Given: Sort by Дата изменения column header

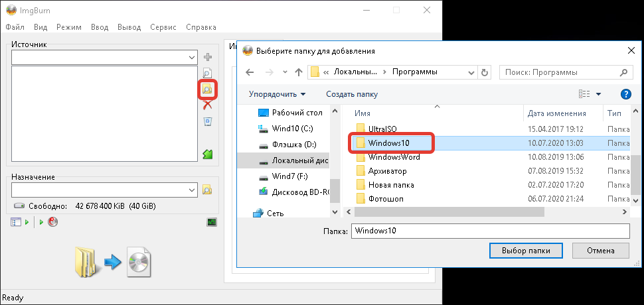Looking at the screenshot, I should click(x=556, y=113).
